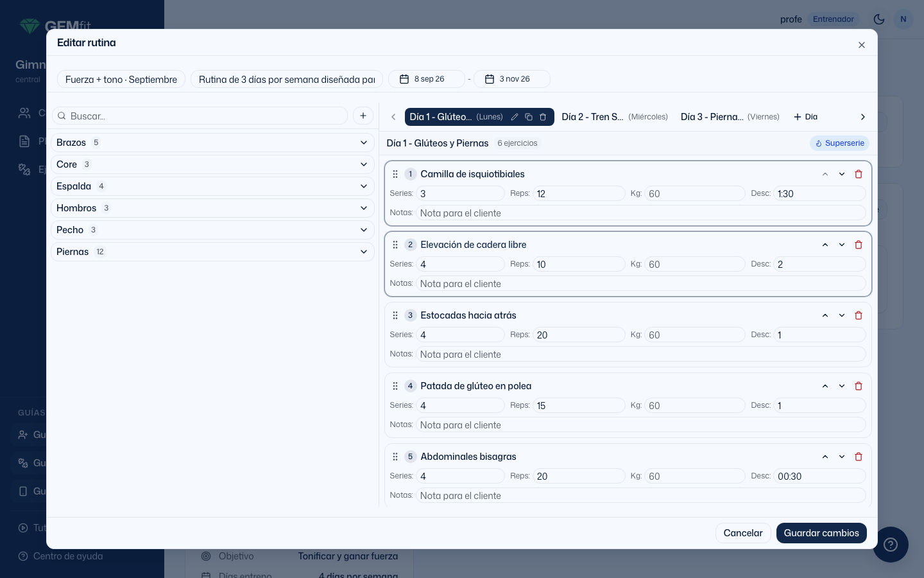Screen dimensions: 924x578
Task: Focus the Buscar exercise search field
Action: (x=200, y=116)
